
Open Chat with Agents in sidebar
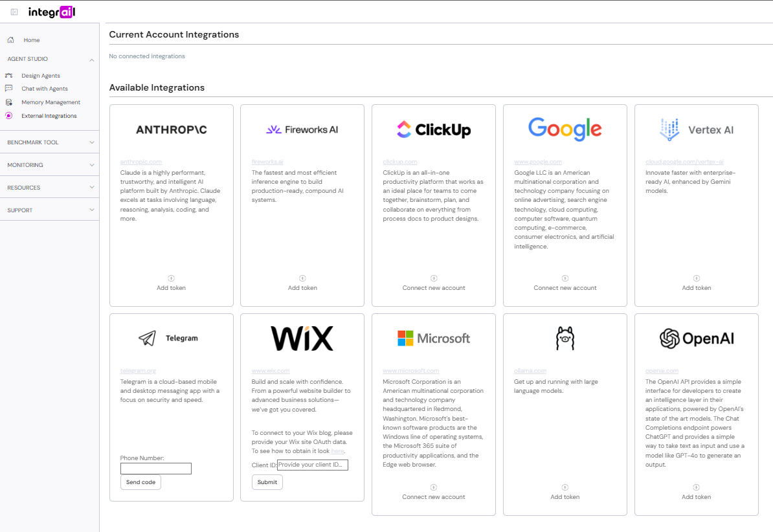(44, 89)
